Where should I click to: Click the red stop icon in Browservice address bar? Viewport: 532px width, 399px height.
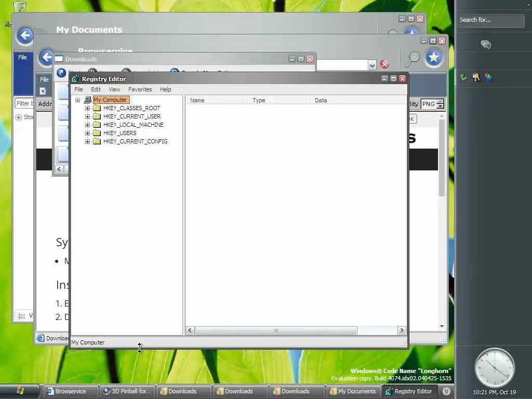click(384, 64)
